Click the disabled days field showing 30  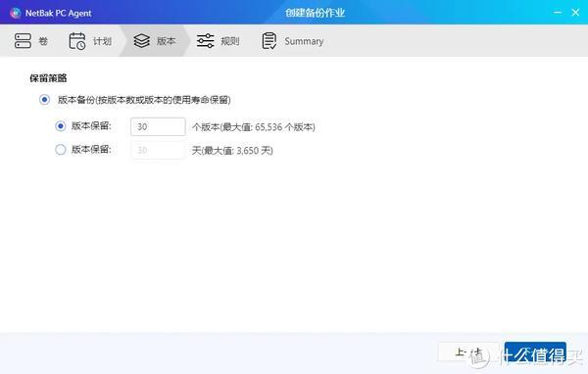point(158,150)
